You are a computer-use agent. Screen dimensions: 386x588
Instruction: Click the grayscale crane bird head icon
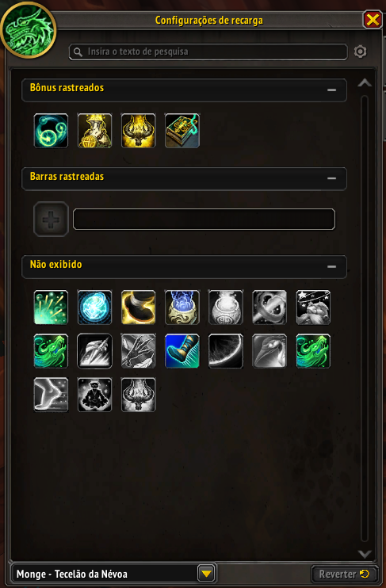pos(269,351)
